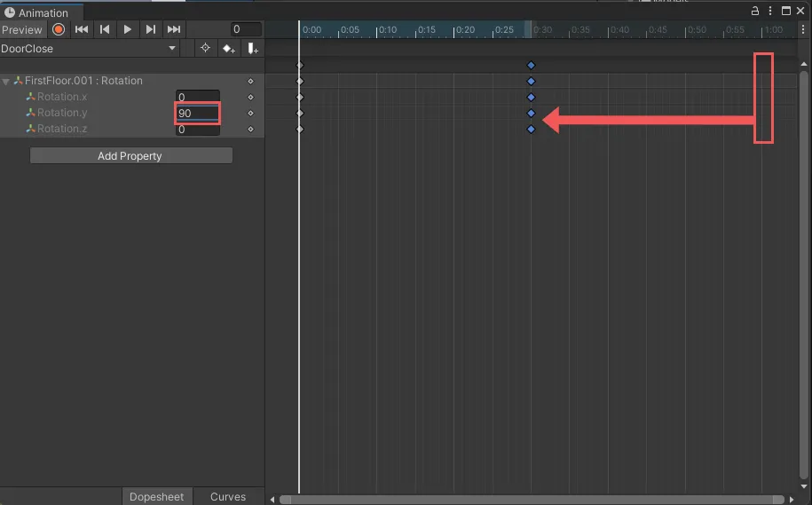Switch to the Curves view tab
Viewport: 812px width, 505px height.
tap(228, 497)
